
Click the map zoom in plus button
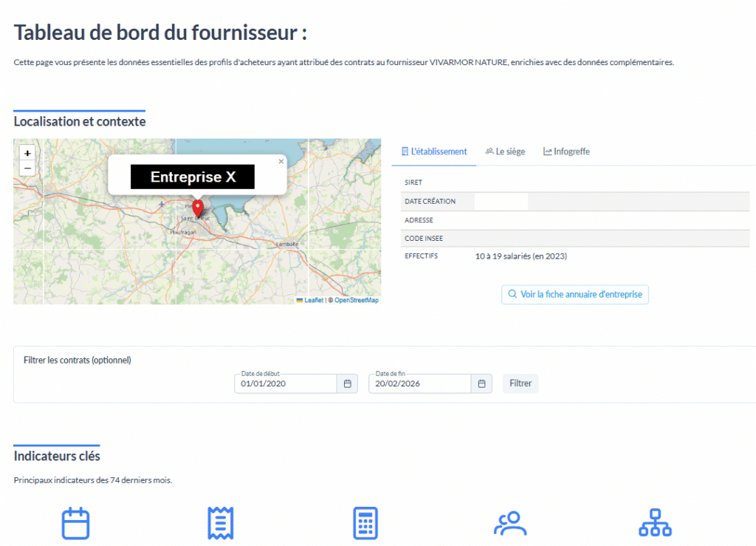tap(27, 153)
